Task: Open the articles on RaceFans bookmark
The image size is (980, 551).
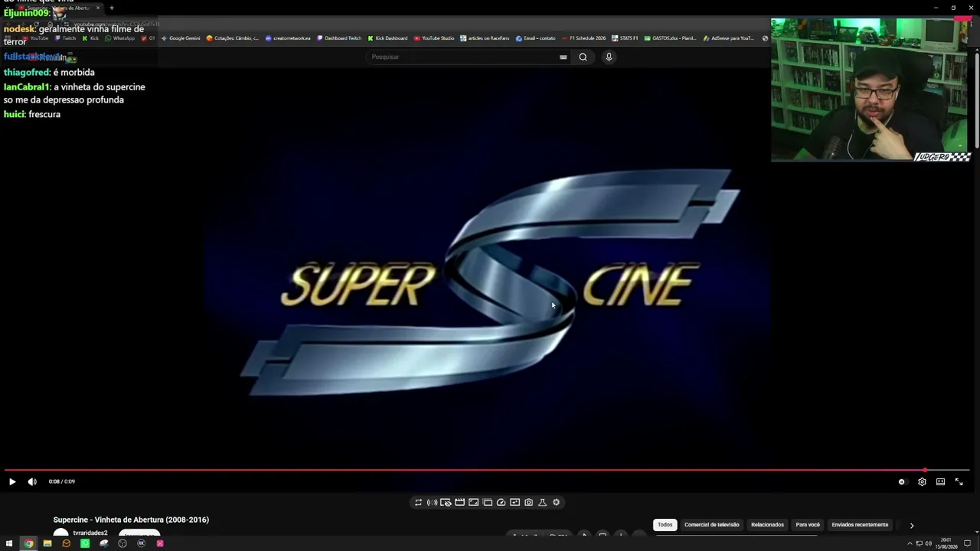Action: [x=485, y=38]
